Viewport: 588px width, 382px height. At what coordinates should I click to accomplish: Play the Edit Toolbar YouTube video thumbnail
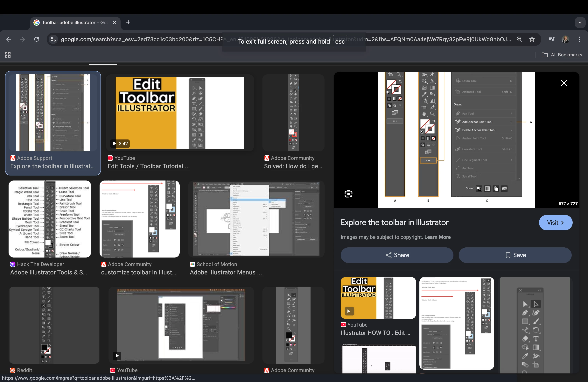click(180, 113)
